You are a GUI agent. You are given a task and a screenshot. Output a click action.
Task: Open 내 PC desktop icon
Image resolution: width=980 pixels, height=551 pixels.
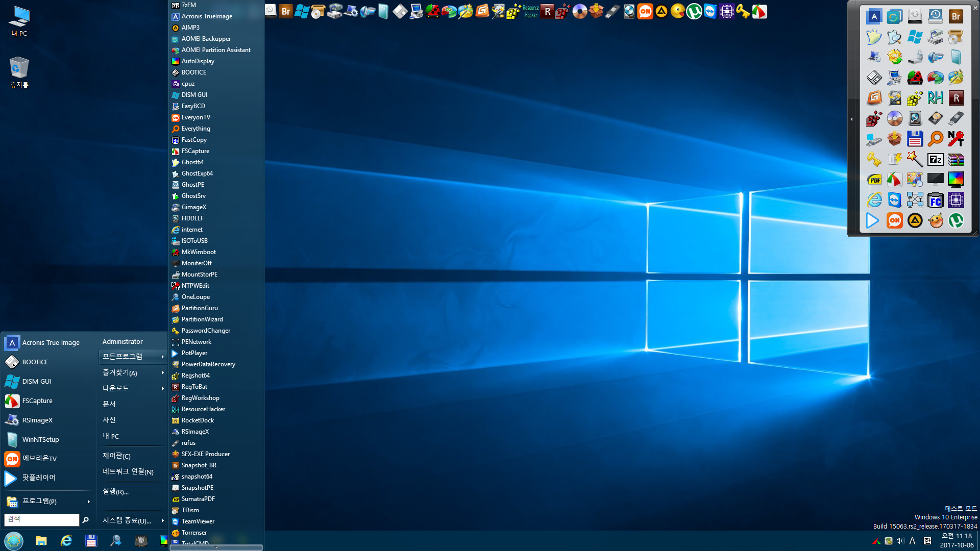19,21
